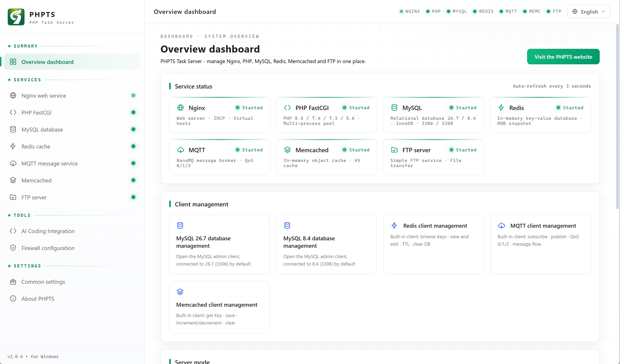620x364 pixels.
Task: Click the green status dot beside Nginx web service
Action: (133, 95)
